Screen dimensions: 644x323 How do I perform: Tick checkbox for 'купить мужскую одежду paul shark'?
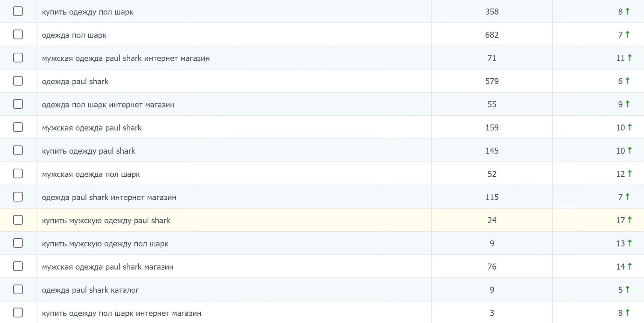tap(18, 220)
